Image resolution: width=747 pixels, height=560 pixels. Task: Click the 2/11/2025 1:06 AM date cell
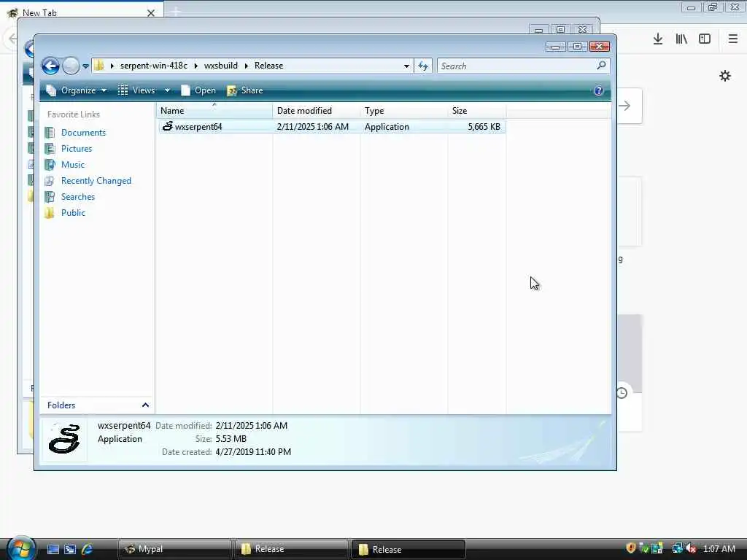[x=312, y=127]
